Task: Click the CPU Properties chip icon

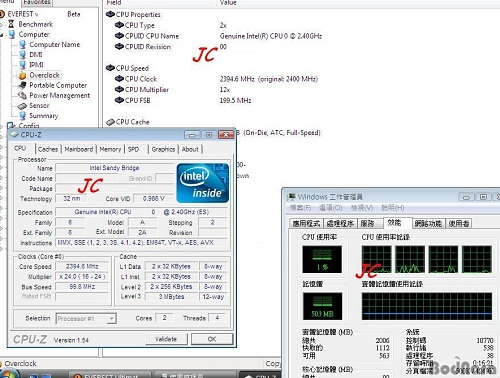Action: [x=110, y=14]
